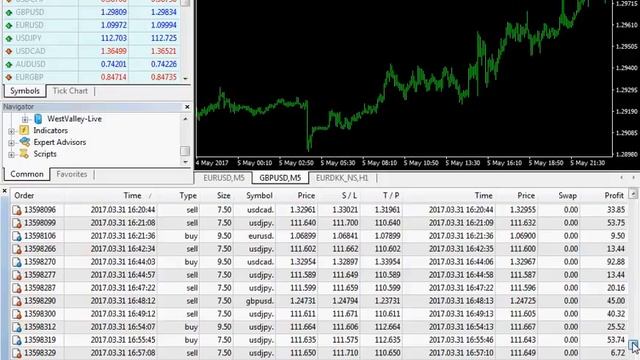Click the Expert Advisors icon
Viewport: 640px width, 360px height.
point(24,142)
